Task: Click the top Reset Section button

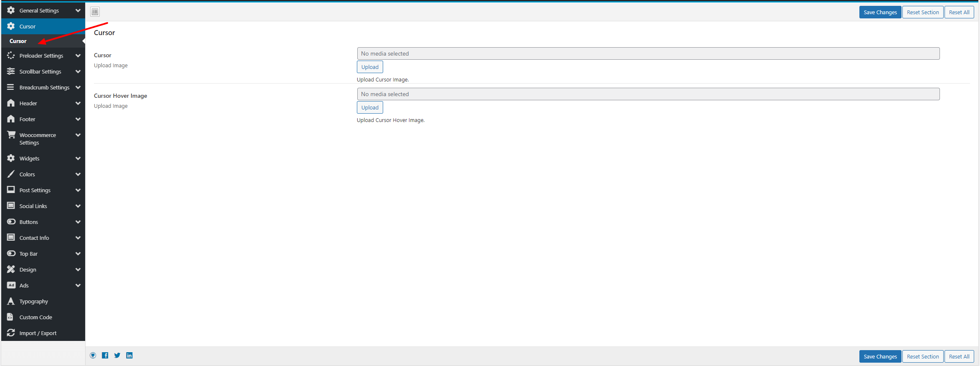Action: (x=922, y=12)
